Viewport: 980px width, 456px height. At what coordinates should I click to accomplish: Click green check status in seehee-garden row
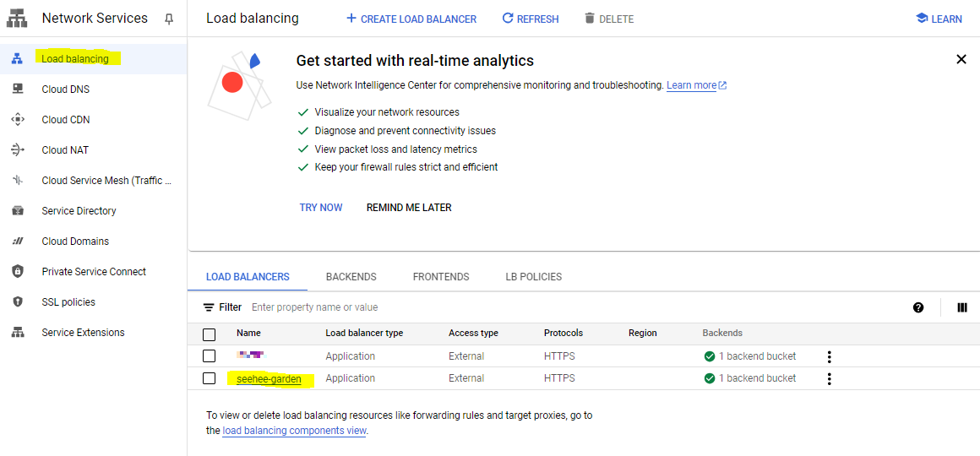pyautogui.click(x=710, y=378)
